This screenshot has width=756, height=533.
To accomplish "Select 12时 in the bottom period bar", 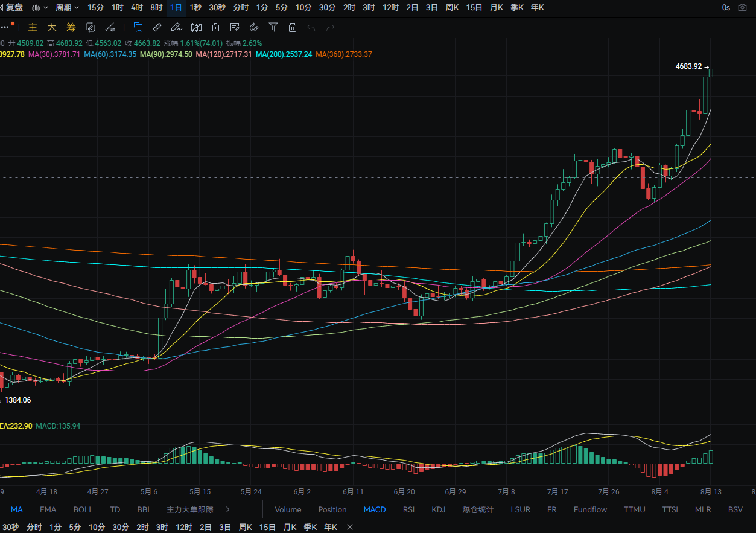I will (184, 527).
